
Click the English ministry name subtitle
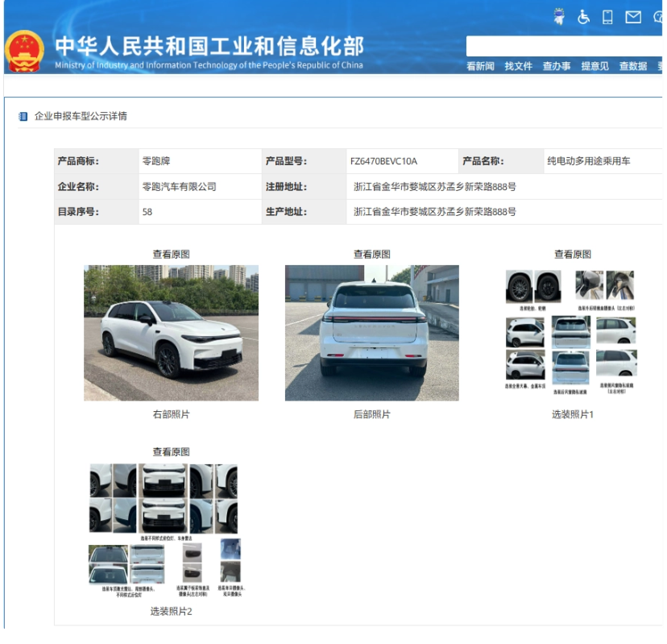coord(209,65)
